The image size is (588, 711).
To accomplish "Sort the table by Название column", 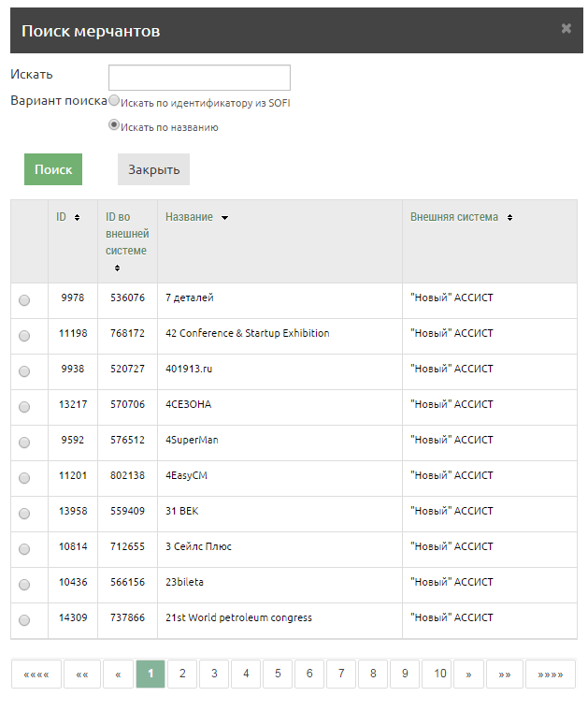I will point(196,217).
